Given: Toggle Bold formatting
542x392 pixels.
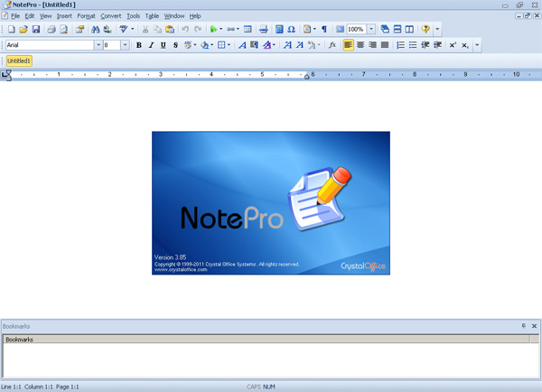Looking at the screenshot, I should (139, 45).
